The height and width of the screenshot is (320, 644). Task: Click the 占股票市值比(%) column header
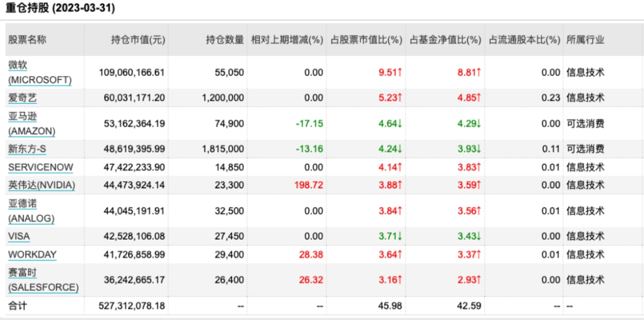pyautogui.click(x=366, y=40)
